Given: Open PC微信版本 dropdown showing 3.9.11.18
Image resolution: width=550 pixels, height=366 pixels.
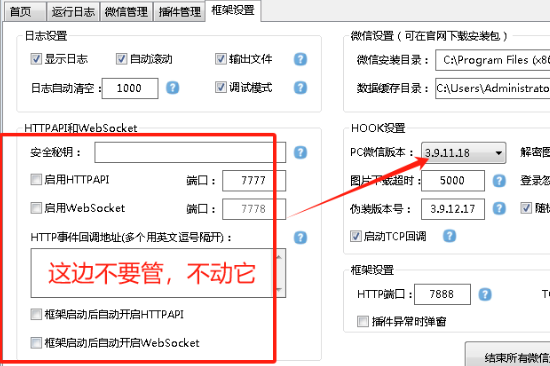Looking at the screenshot, I should [x=463, y=153].
